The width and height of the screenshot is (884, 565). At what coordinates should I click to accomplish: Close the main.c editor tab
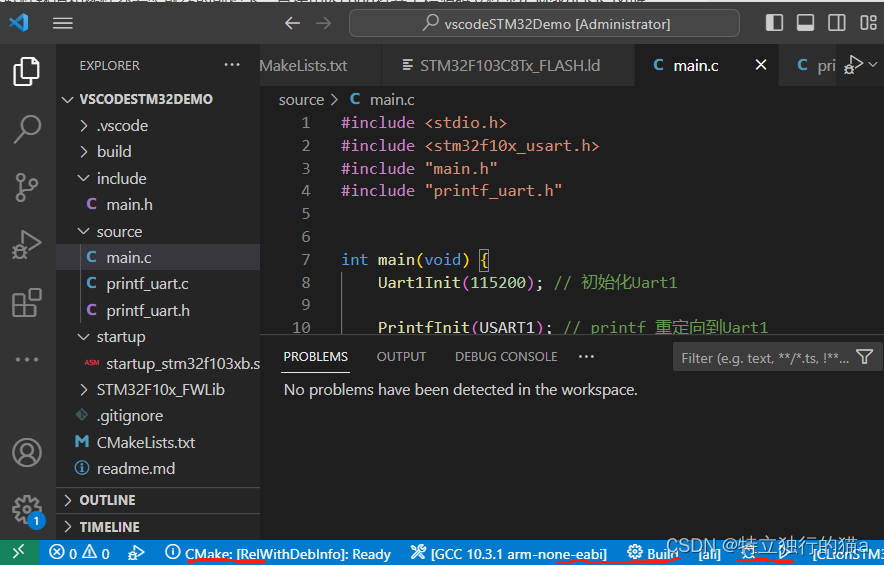click(761, 65)
